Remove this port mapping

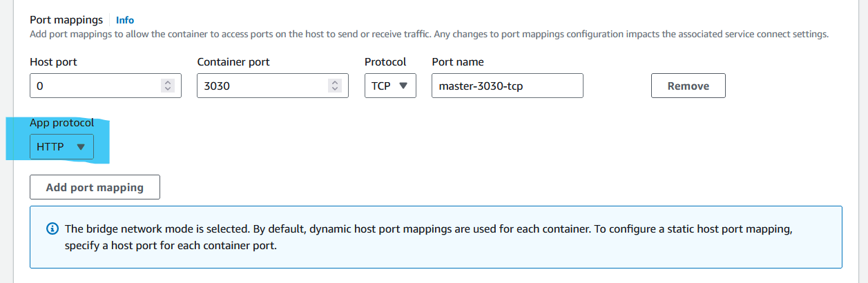pos(688,86)
